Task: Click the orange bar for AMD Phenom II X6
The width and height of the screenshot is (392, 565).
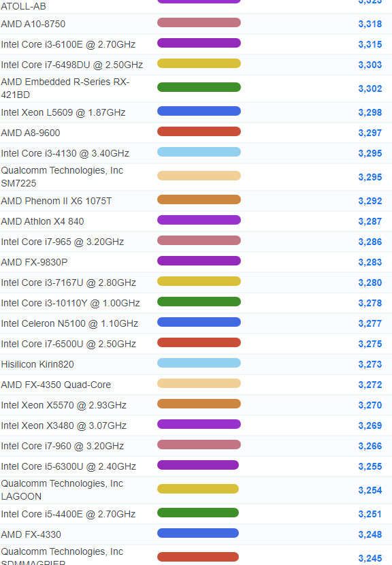Action: pyautogui.click(x=199, y=199)
